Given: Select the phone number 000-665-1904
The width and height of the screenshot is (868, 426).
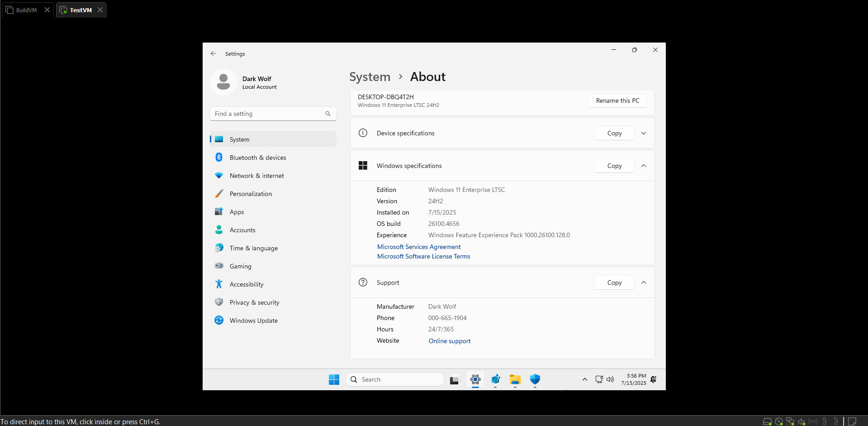Looking at the screenshot, I should pos(447,318).
